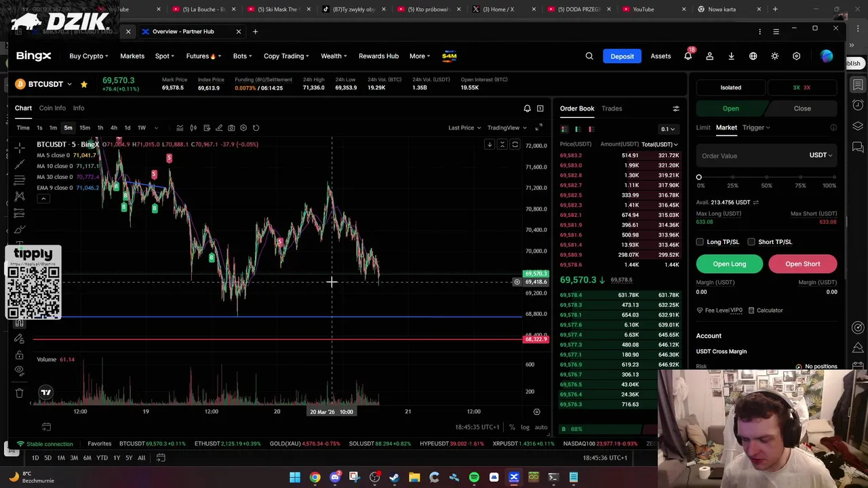Open the language globe icon
Viewport: 868px width, 488px height.
coord(753,56)
